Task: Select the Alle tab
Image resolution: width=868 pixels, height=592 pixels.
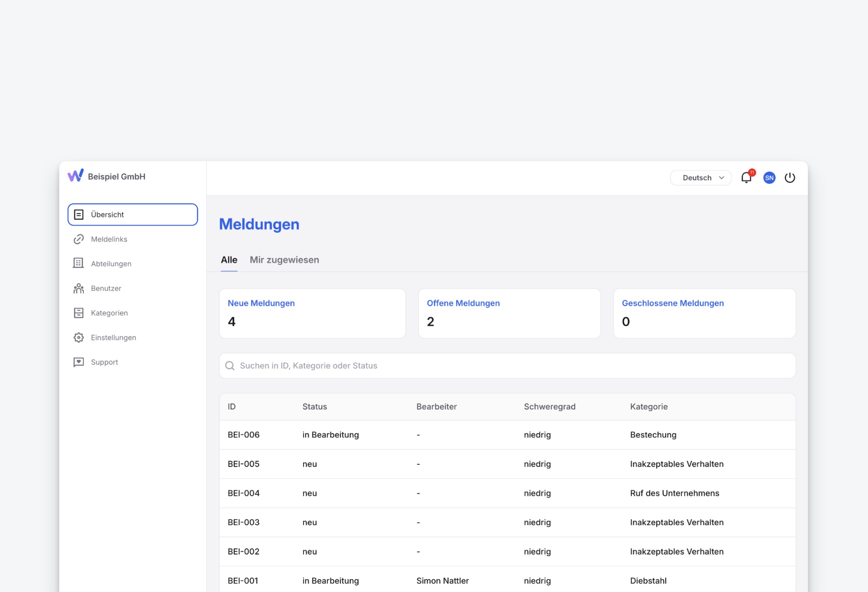Action: tap(229, 260)
